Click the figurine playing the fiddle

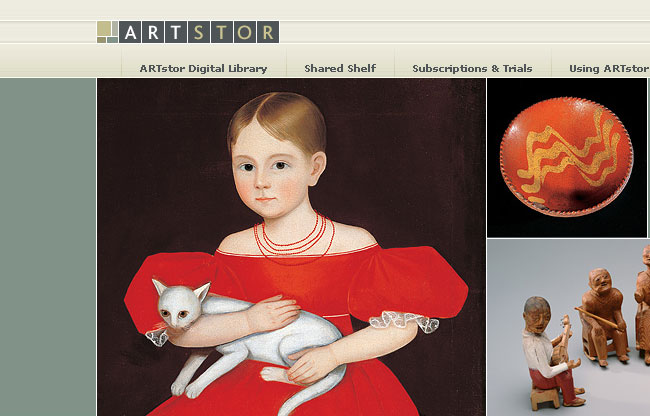point(550,351)
